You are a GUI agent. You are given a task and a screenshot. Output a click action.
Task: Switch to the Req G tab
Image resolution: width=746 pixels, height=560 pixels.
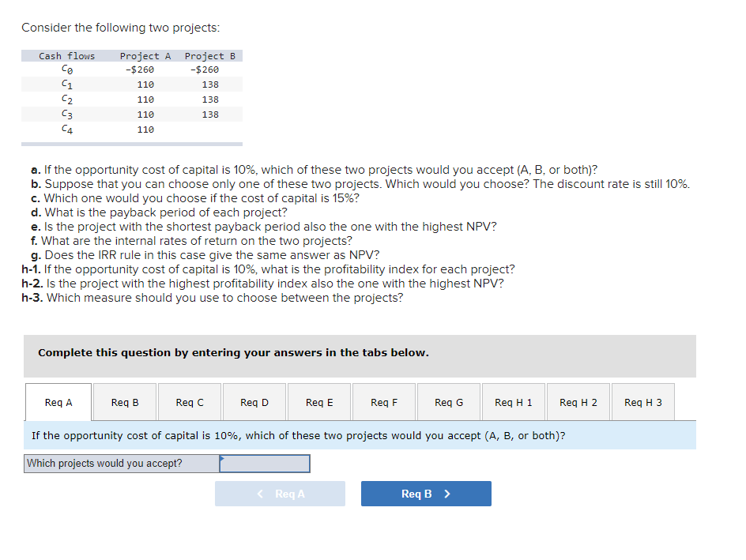click(448, 402)
